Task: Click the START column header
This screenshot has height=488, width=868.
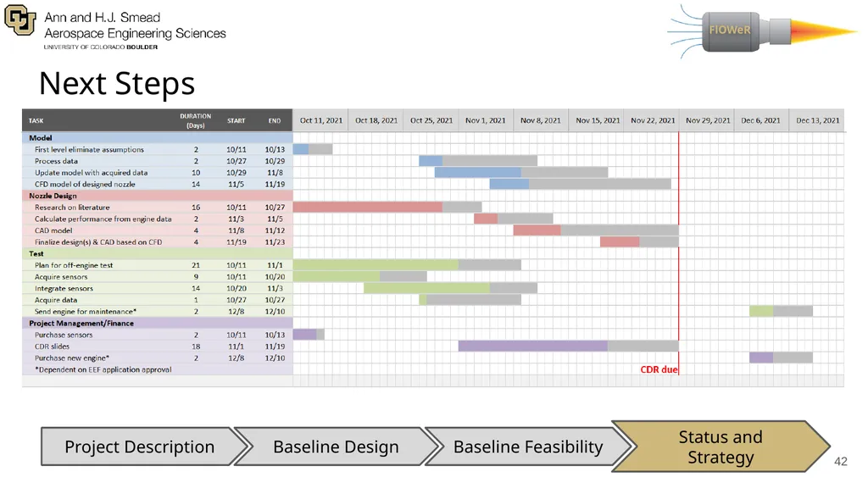Action: [236, 120]
